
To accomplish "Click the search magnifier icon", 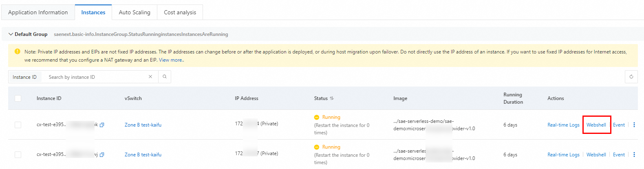I will 165,77.
